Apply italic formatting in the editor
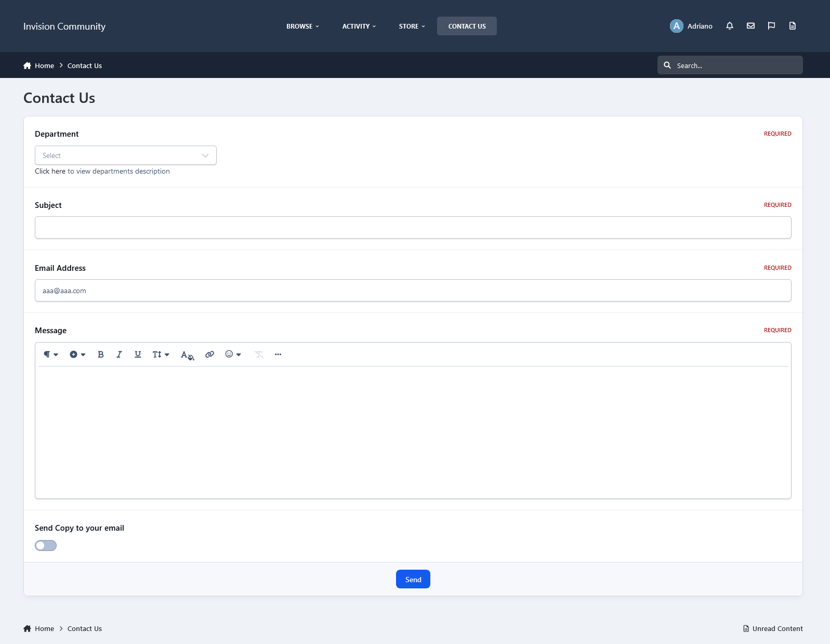 119,354
